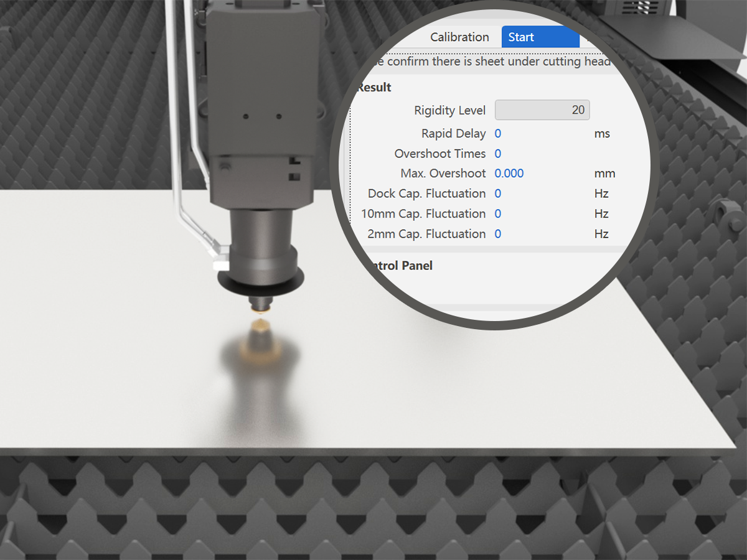This screenshot has width=747, height=560.
Task: Switch to the Calibration tab
Action: [459, 37]
